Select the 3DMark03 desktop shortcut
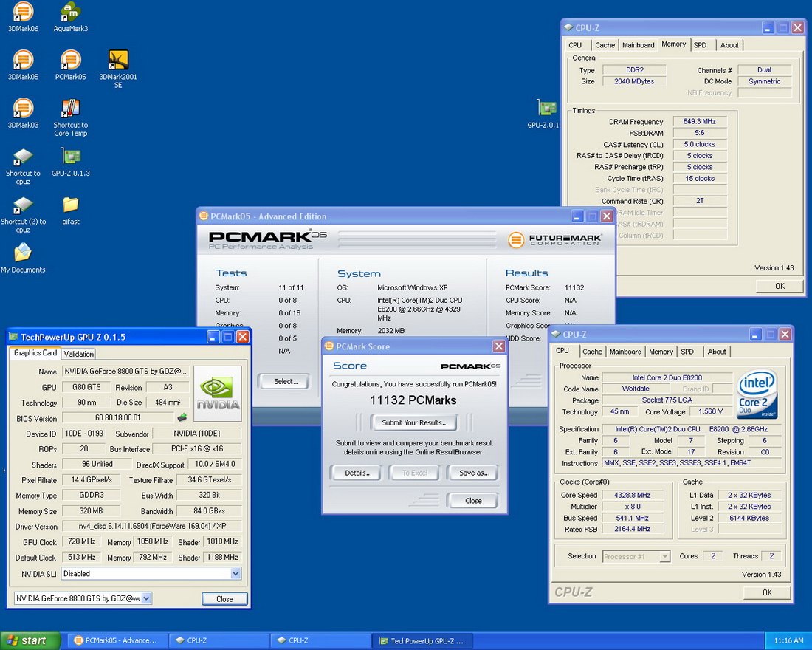The height and width of the screenshot is (650, 812). (23, 114)
